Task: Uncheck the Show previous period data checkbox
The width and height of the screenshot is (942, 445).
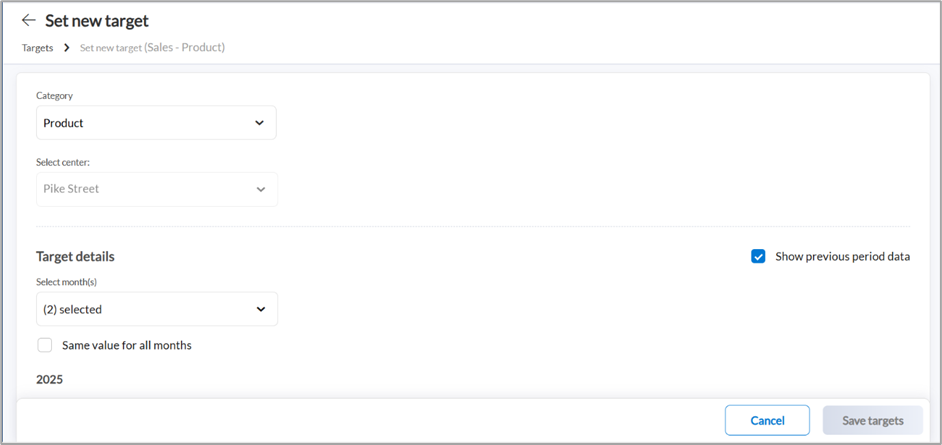Action: pyautogui.click(x=758, y=256)
